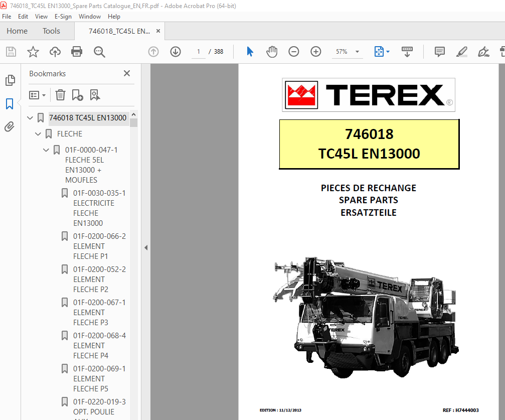Viewport: 505px width, 420px height.
Task: Open the Attachments paperclip panel
Action: (10, 126)
